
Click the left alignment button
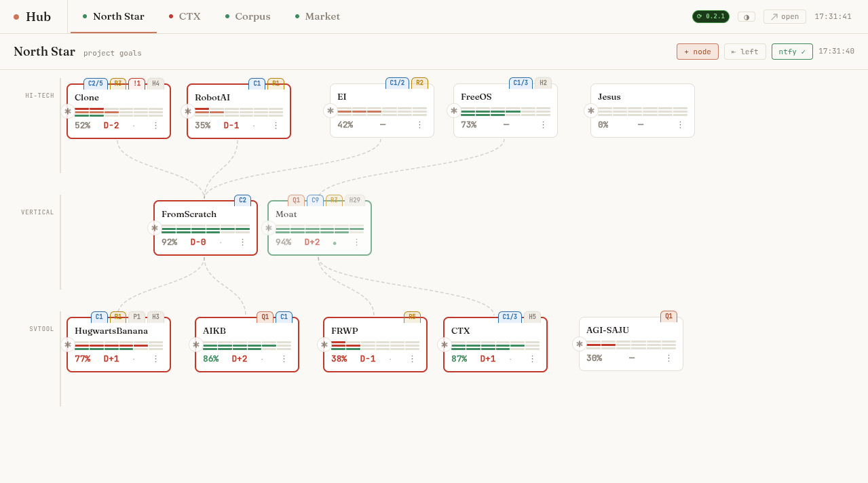[x=745, y=52]
